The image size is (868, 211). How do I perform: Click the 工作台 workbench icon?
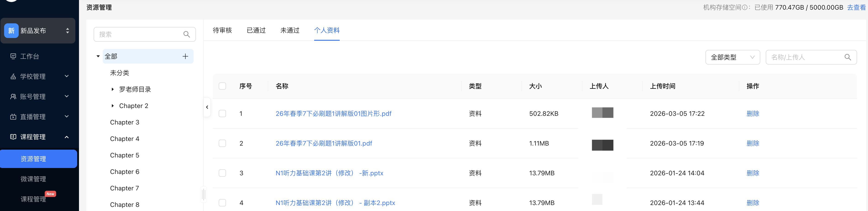coord(13,56)
